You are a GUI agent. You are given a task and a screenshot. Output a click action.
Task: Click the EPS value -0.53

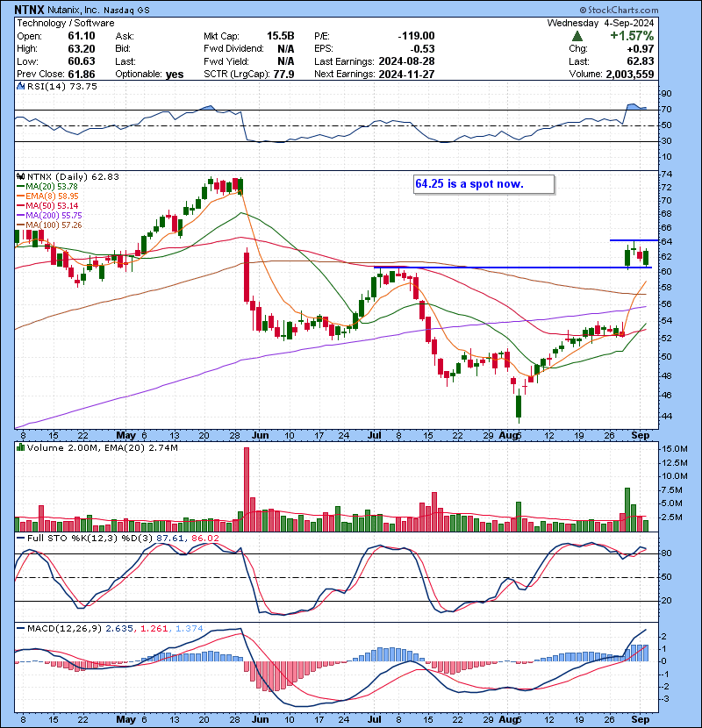pos(423,49)
